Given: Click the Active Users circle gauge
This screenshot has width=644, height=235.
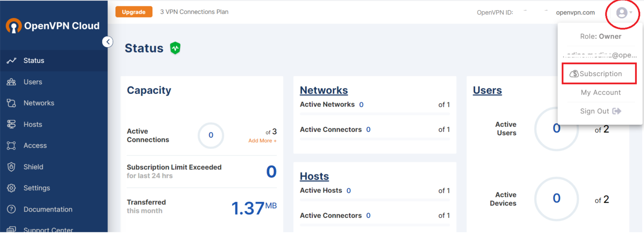Looking at the screenshot, I should point(556,128).
